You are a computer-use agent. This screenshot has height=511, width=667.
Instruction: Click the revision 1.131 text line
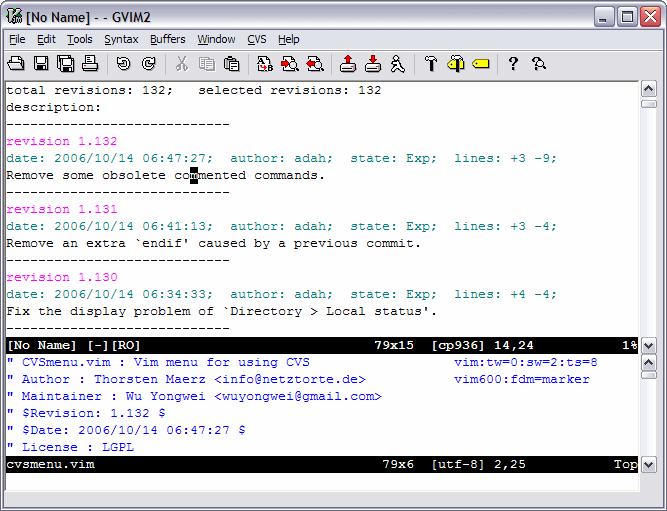point(62,210)
